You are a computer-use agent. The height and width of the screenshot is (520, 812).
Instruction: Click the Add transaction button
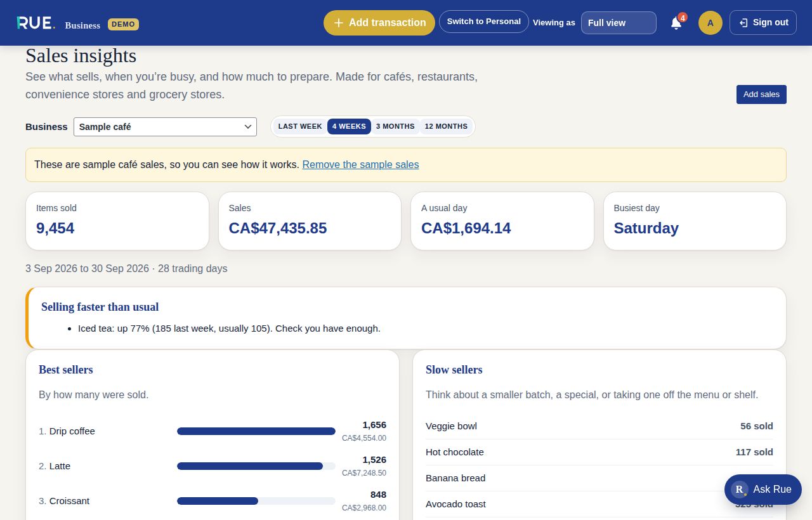click(379, 23)
